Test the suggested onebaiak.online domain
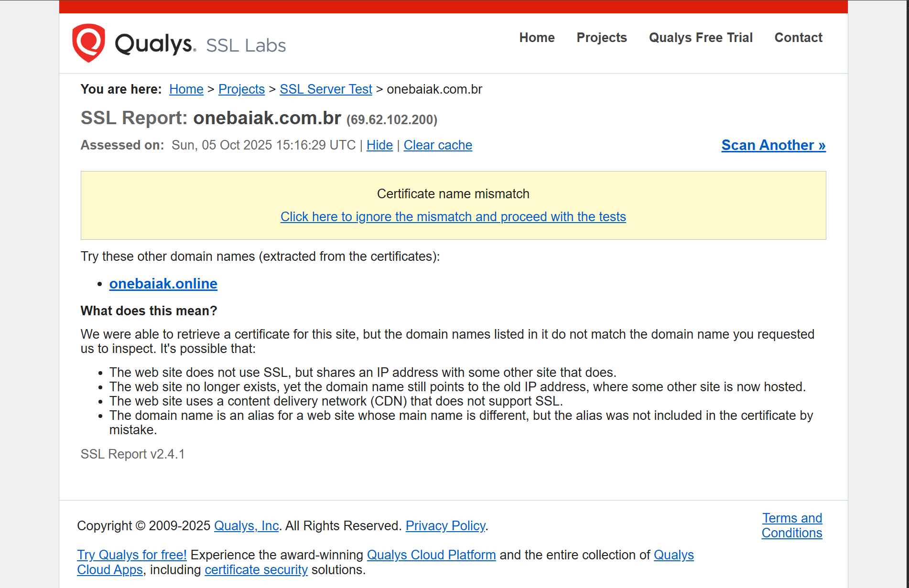 click(x=163, y=284)
